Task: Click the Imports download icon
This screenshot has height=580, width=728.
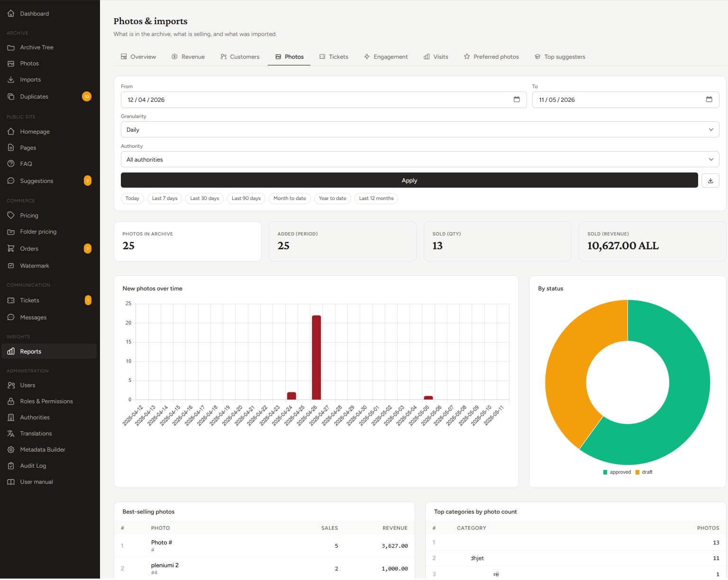Action: [x=11, y=80]
